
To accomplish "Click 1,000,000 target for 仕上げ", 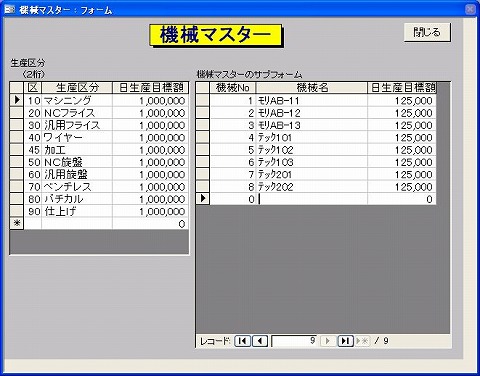I will 151,211.
